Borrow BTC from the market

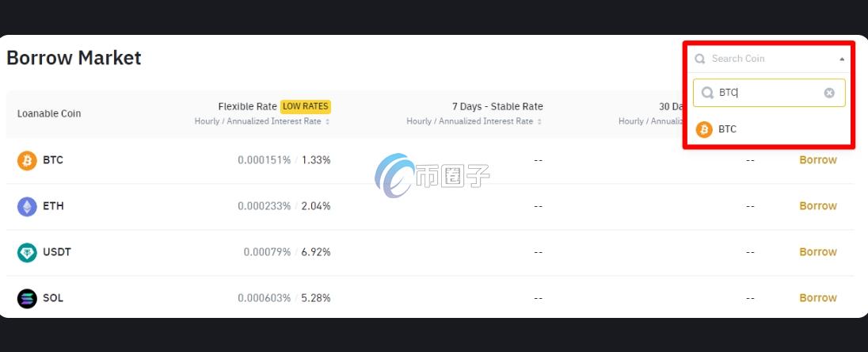pos(817,160)
